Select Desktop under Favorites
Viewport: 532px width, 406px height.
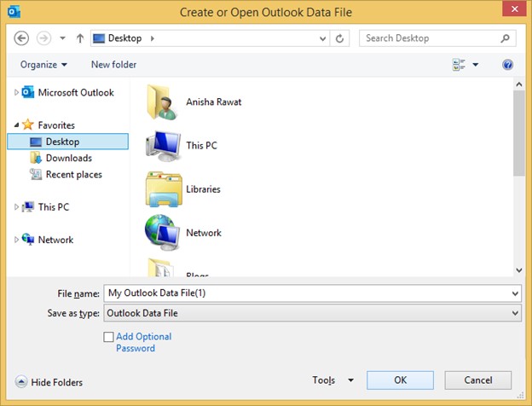coord(68,142)
